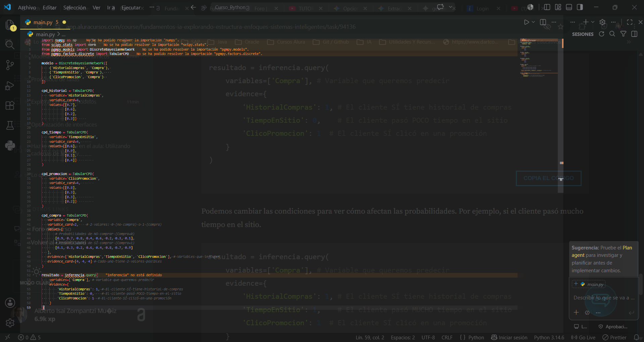Open run file dropdown arrow
The width and height of the screenshot is (644, 342).
(x=533, y=22)
